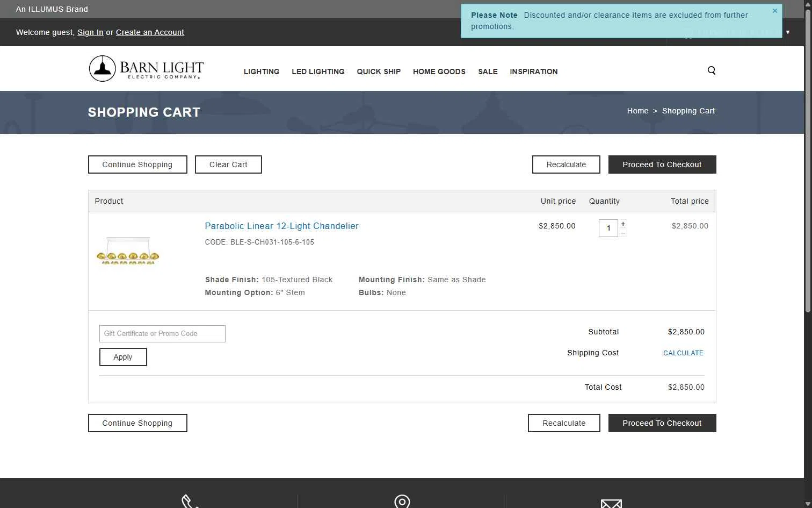Increase quantity with the plus stepper
Image resolution: width=812 pixels, height=508 pixels.
pos(623,224)
